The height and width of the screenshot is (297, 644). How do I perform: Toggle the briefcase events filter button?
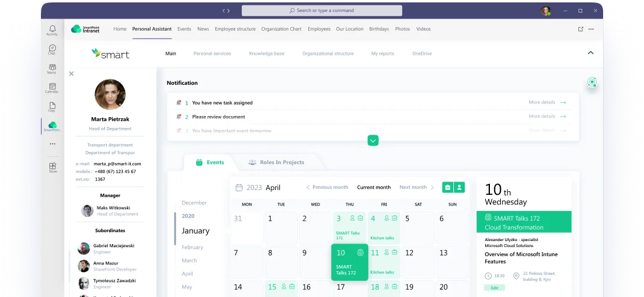448,187
